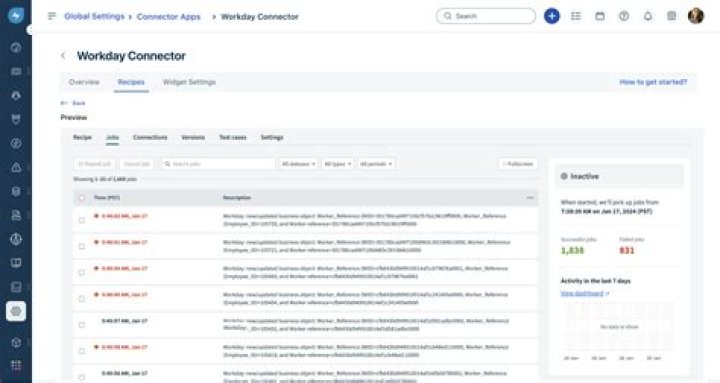Click the Fullscreen button
The height and width of the screenshot is (383, 720).
(x=518, y=164)
